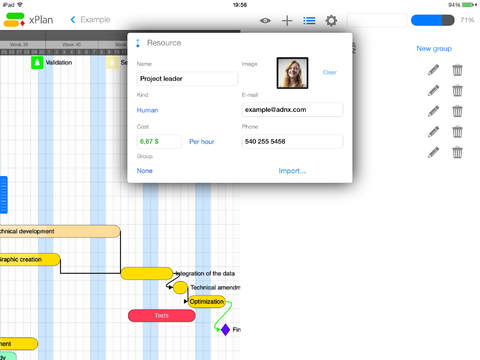Click the Import... link

[x=292, y=171]
